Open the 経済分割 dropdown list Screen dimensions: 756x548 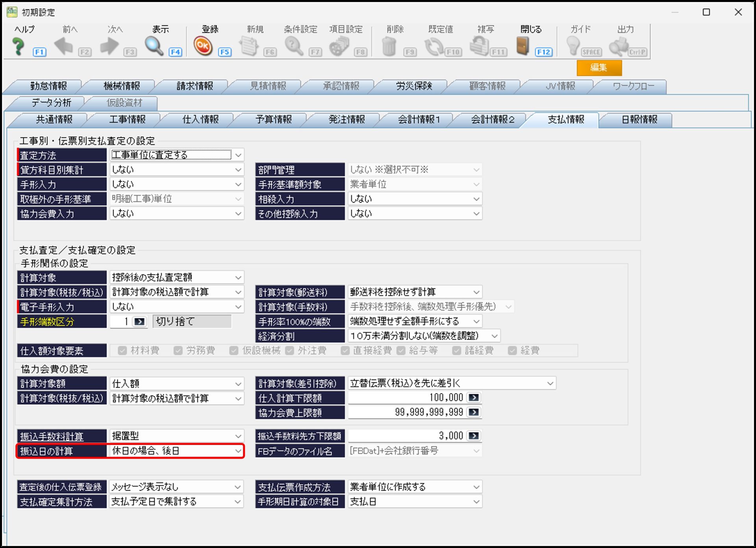point(495,336)
